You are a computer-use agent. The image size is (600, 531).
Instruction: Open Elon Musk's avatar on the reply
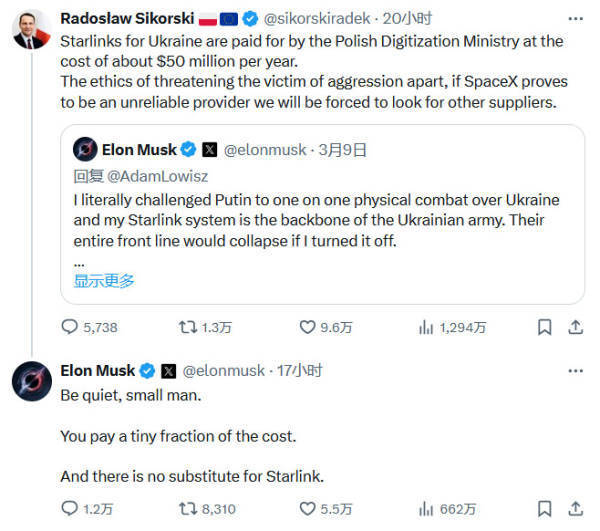click(32, 381)
